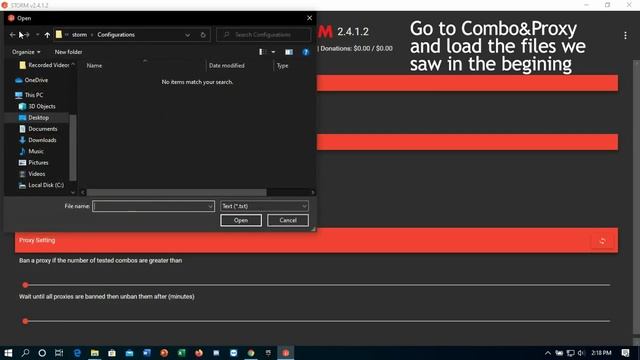Open the notification center icon

click(625, 353)
